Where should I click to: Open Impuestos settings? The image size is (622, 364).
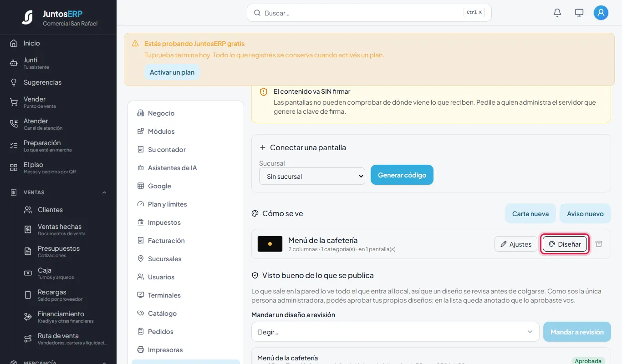186,222
